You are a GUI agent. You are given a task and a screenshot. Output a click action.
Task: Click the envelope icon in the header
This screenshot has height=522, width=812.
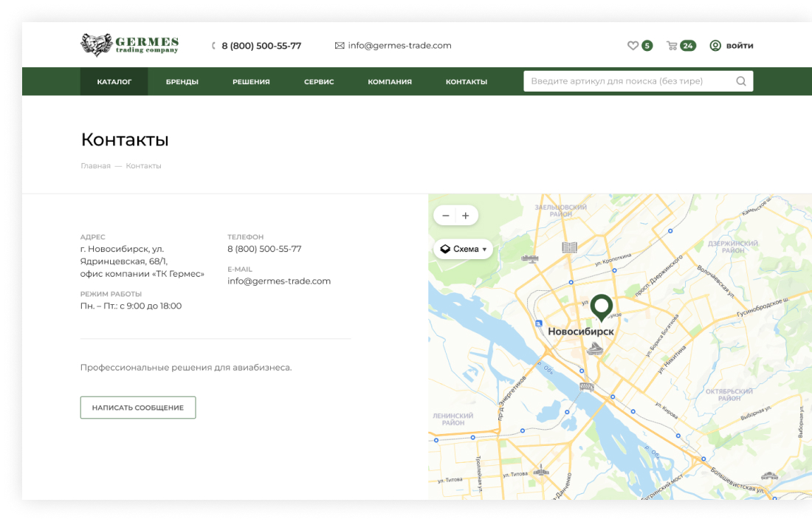(x=340, y=46)
